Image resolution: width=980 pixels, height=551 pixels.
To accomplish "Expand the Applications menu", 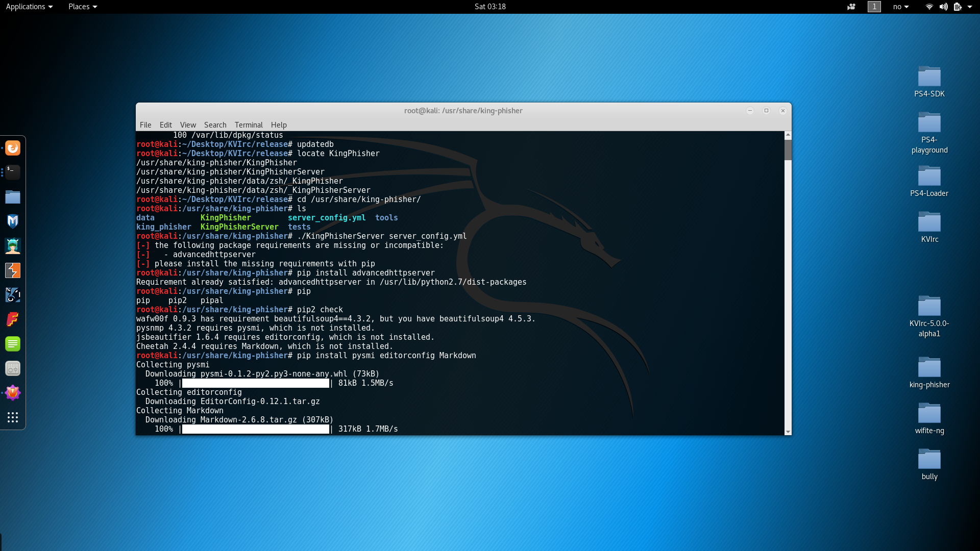I will [29, 7].
